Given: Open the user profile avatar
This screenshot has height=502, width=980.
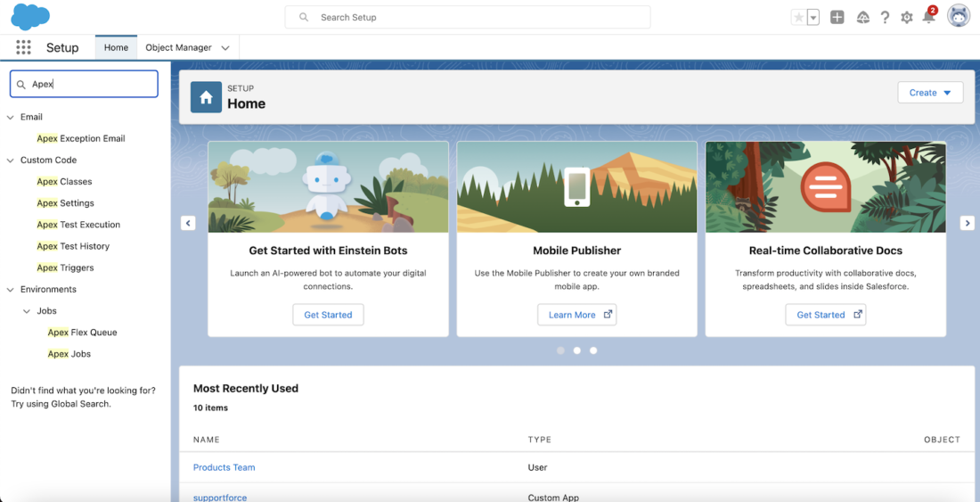Looking at the screenshot, I should click(x=958, y=17).
